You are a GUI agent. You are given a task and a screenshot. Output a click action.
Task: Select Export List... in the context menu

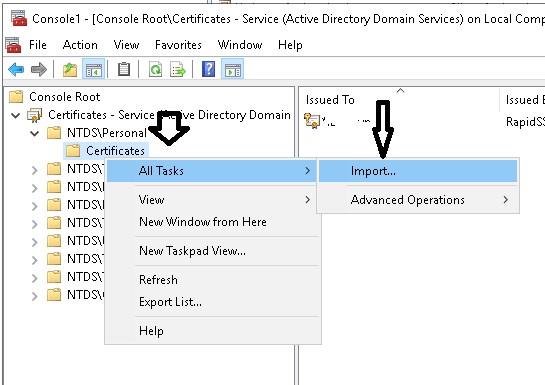point(170,302)
